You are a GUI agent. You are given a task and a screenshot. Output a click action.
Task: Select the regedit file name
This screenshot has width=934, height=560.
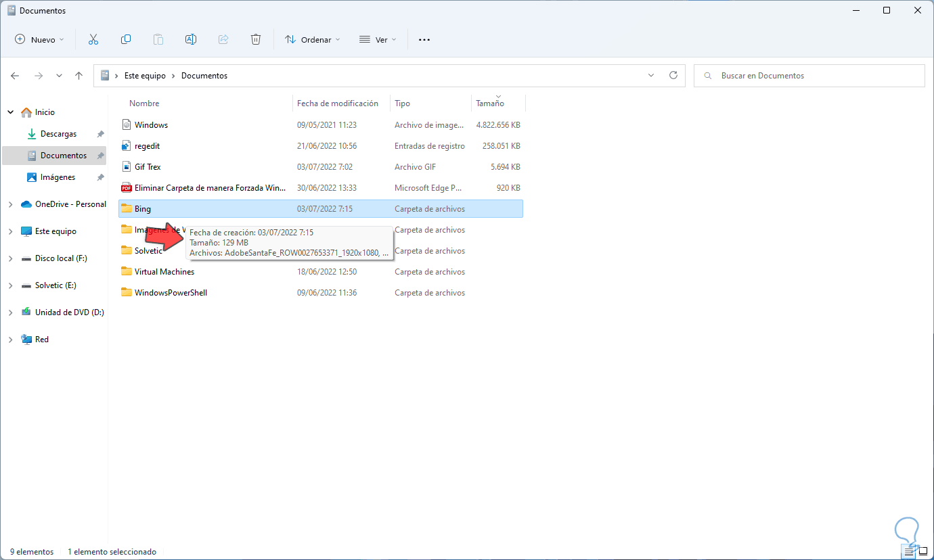[147, 146]
